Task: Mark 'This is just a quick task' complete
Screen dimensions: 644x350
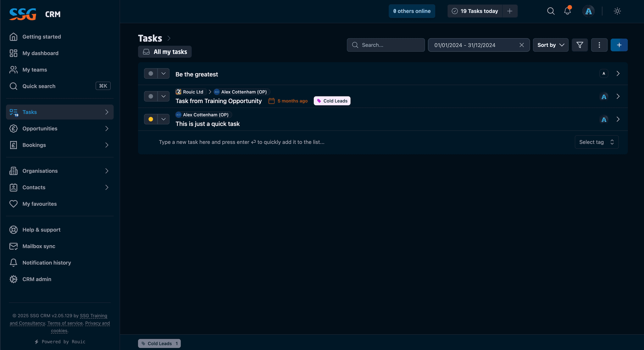Action: [x=151, y=119]
